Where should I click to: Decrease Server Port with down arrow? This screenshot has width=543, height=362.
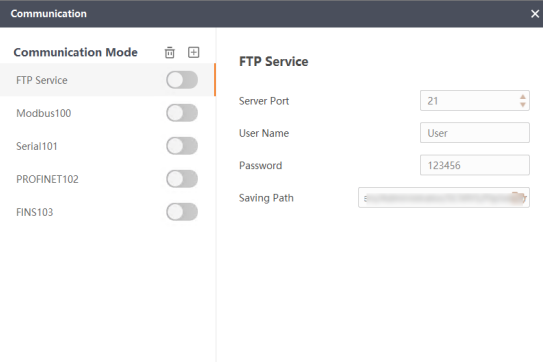(523, 105)
